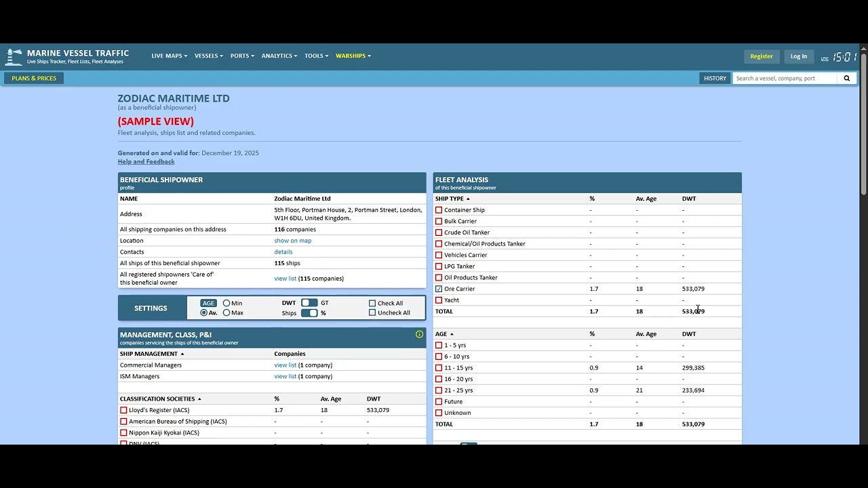
Task: Click the Log In button
Action: coord(799,56)
